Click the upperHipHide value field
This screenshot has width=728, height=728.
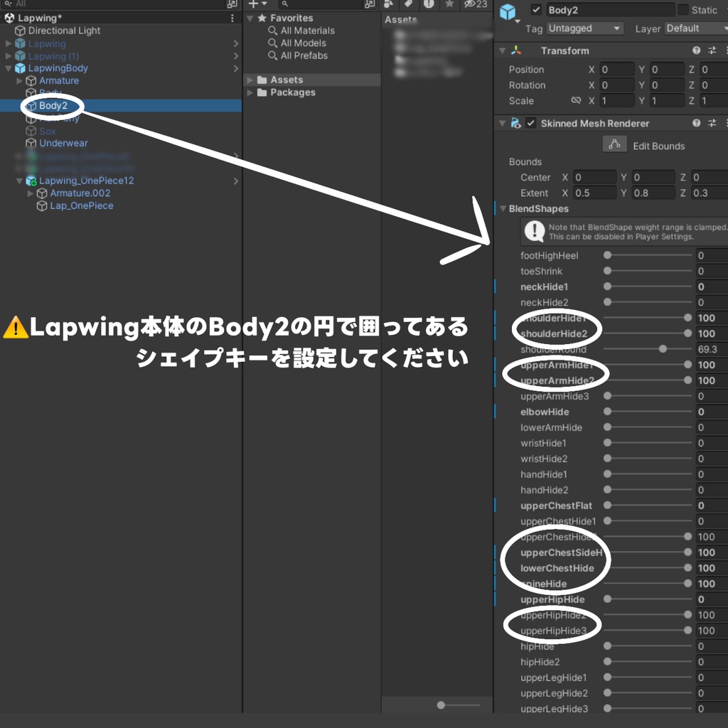(x=712, y=599)
